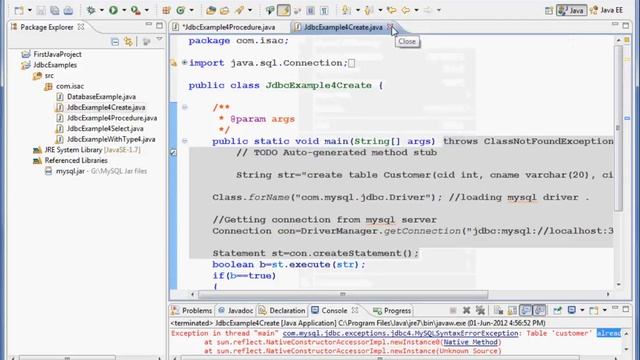
Task: Select JdbcExampleWithType4.java in the tree
Action: click(x=111, y=139)
